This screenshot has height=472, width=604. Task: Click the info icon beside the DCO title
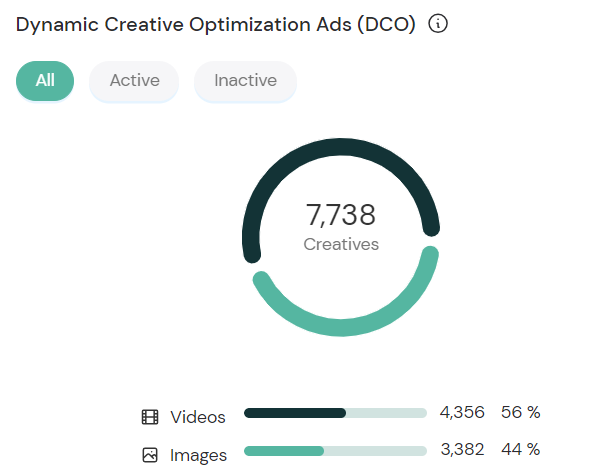pyautogui.click(x=437, y=25)
